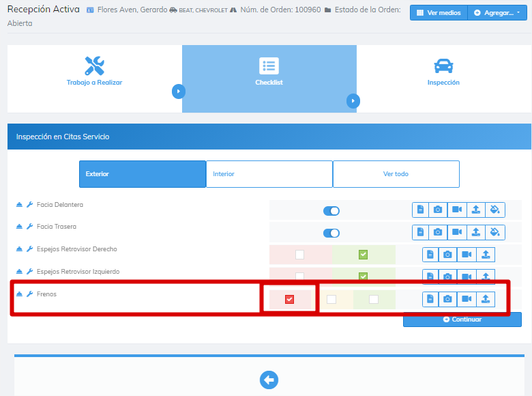Screen dimensions: 532x396
Task: Upload file for Espejos Retrovisor Derecho
Action: [486, 255]
